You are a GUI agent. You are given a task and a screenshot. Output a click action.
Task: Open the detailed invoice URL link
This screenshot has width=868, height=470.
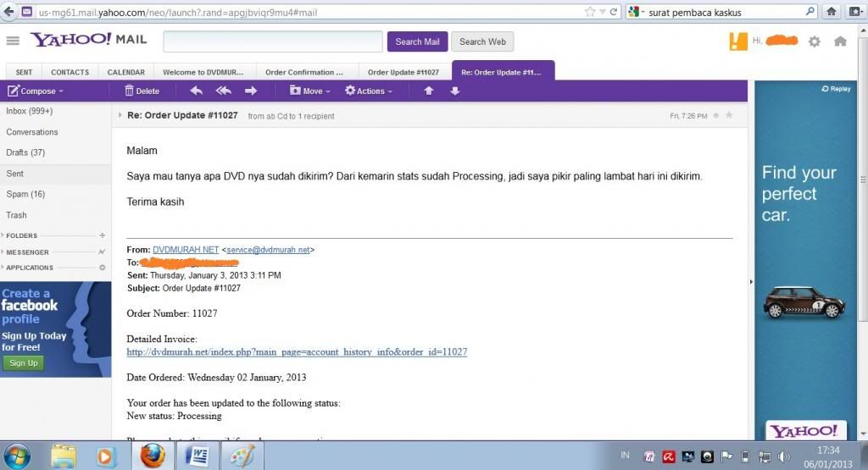pyautogui.click(x=297, y=351)
